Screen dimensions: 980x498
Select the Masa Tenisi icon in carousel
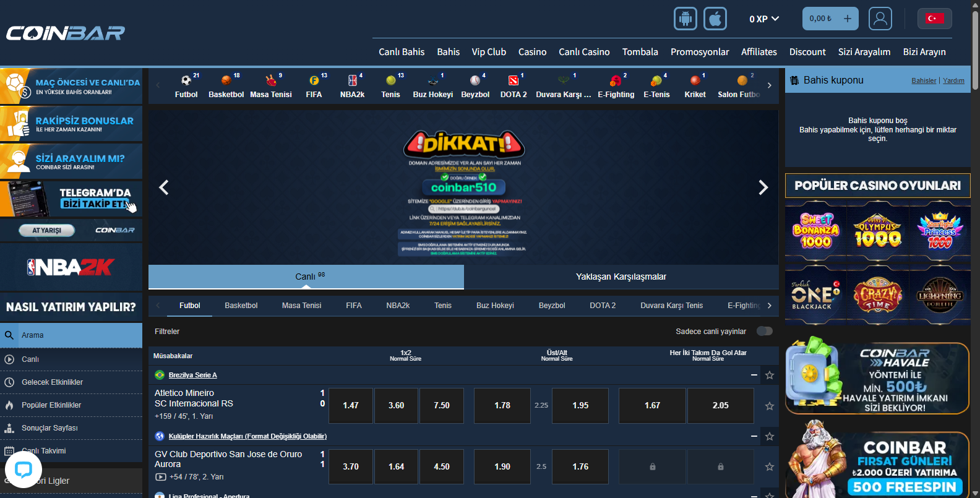coord(271,80)
